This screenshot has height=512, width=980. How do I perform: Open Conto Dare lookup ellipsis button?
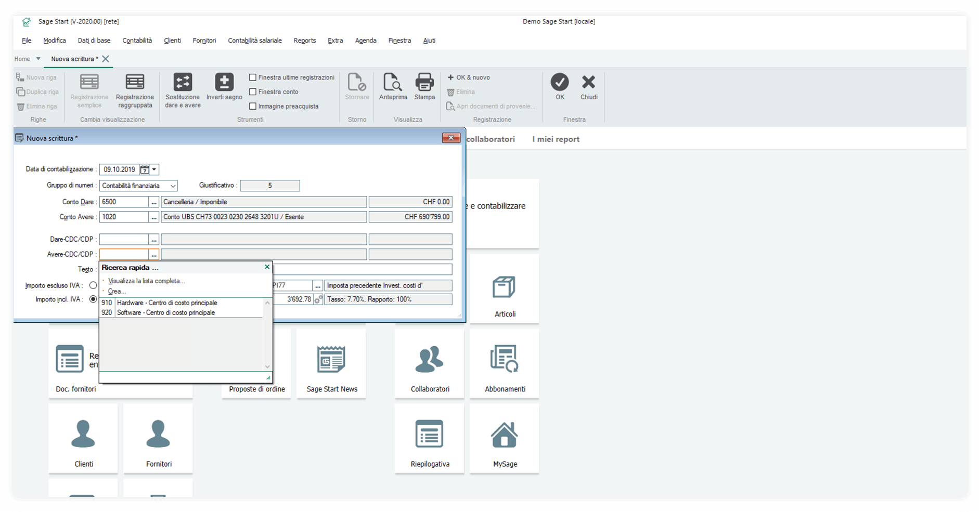pos(154,202)
